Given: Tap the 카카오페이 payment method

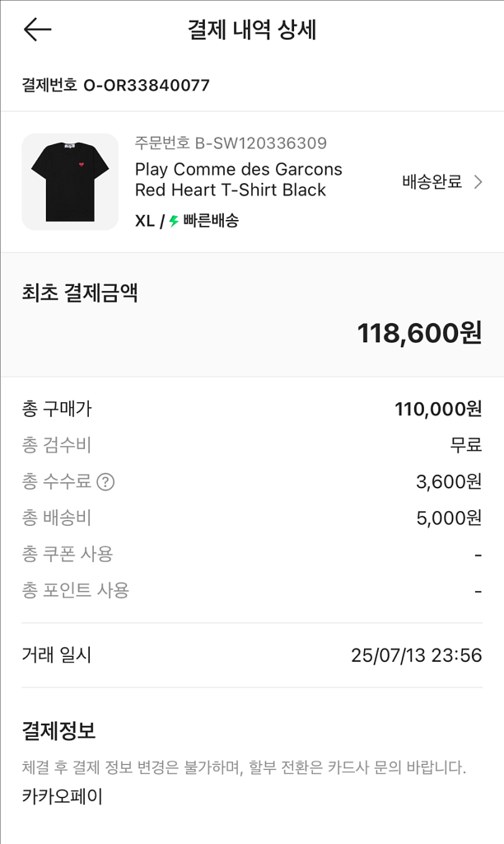Looking at the screenshot, I should (63, 797).
